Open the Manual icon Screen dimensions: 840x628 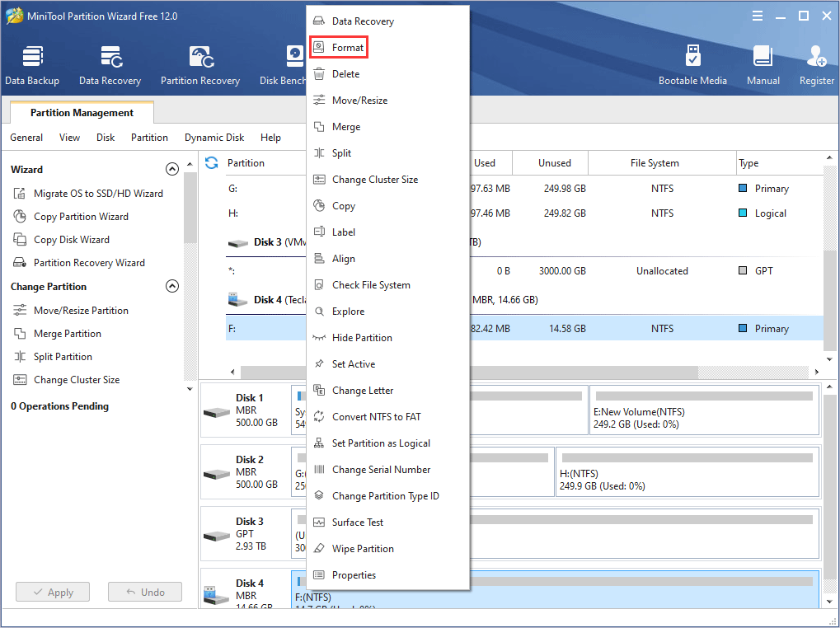pos(763,66)
